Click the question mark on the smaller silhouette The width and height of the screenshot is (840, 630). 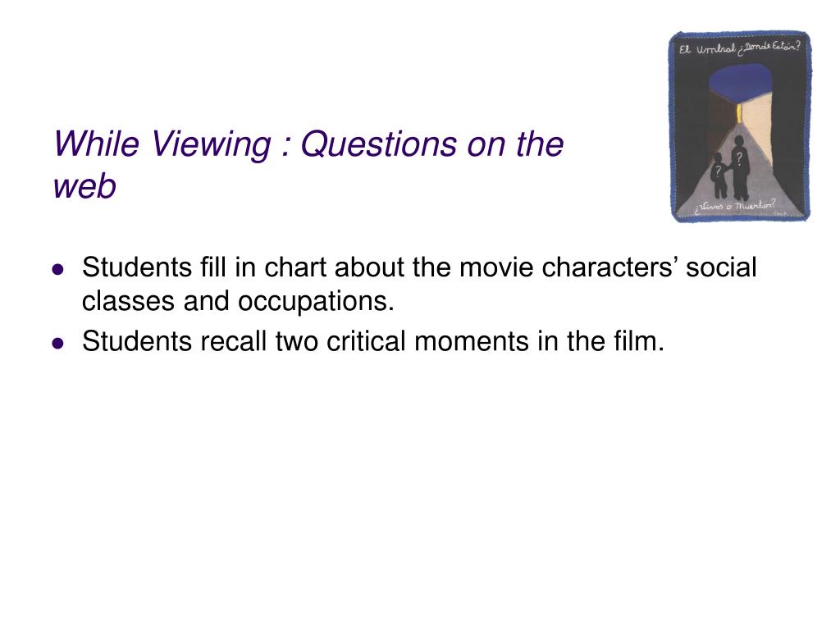tap(719, 172)
